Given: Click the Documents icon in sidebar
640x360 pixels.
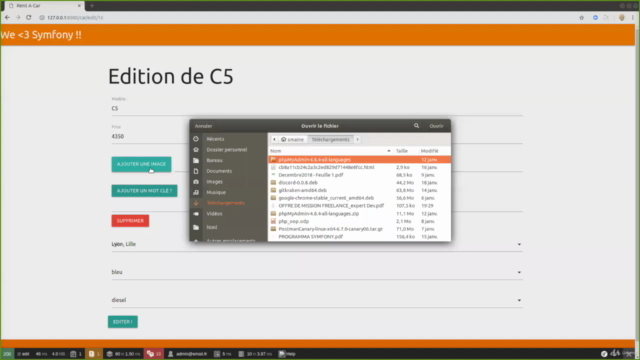Looking at the screenshot, I should pyautogui.click(x=196, y=171).
